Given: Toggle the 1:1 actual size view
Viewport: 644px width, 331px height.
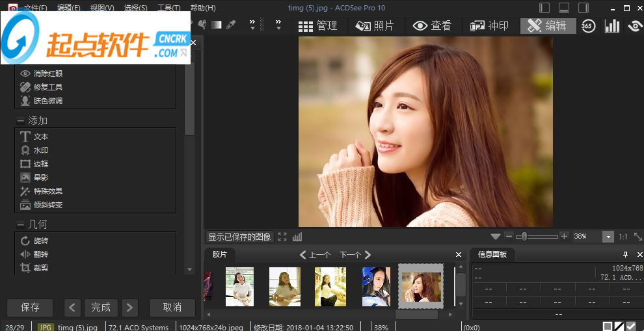Looking at the screenshot, I should point(623,237).
